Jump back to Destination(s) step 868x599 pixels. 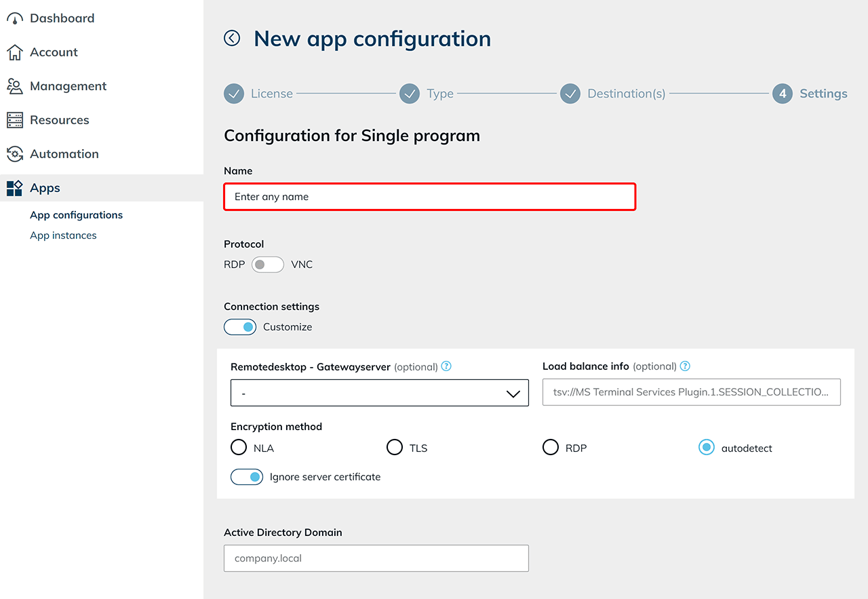(x=570, y=94)
